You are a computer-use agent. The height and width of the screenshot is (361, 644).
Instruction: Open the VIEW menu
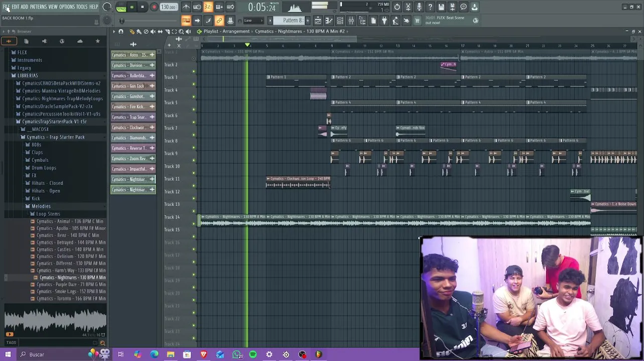pyautogui.click(x=53, y=7)
